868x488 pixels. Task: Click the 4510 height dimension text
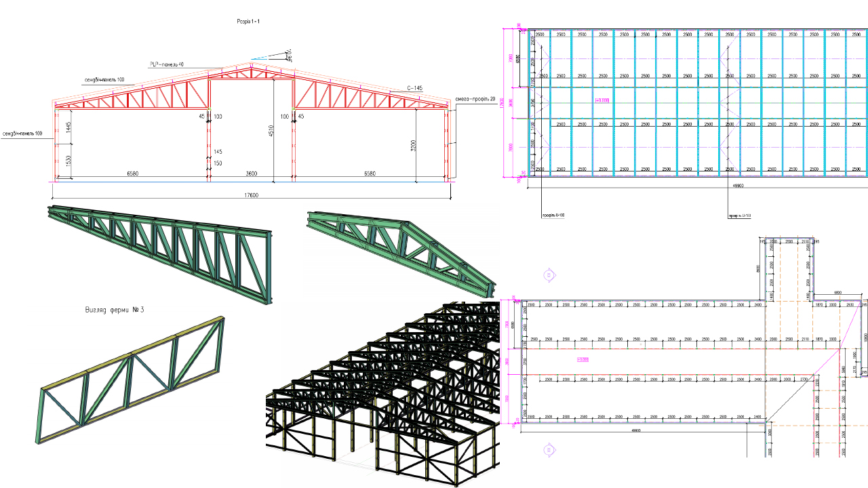tap(270, 131)
